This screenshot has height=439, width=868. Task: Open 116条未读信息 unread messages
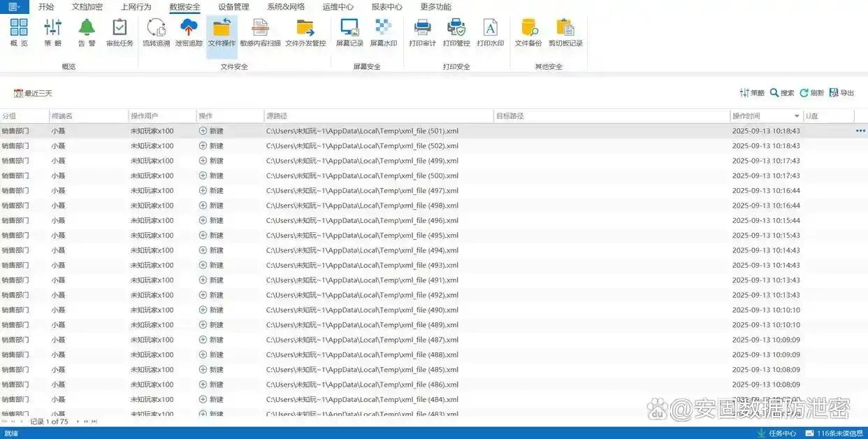click(x=836, y=433)
